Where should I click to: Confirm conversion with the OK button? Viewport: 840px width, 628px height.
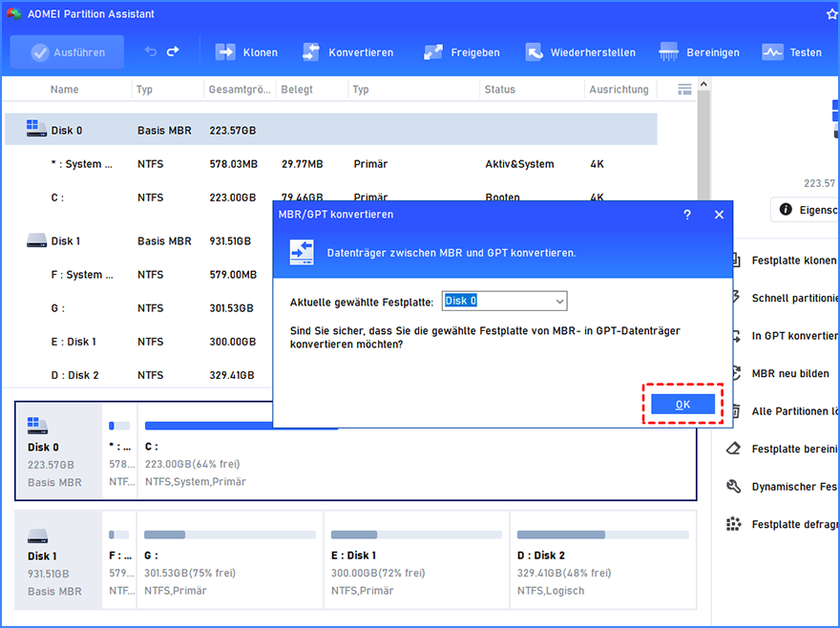pyautogui.click(x=682, y=405)
